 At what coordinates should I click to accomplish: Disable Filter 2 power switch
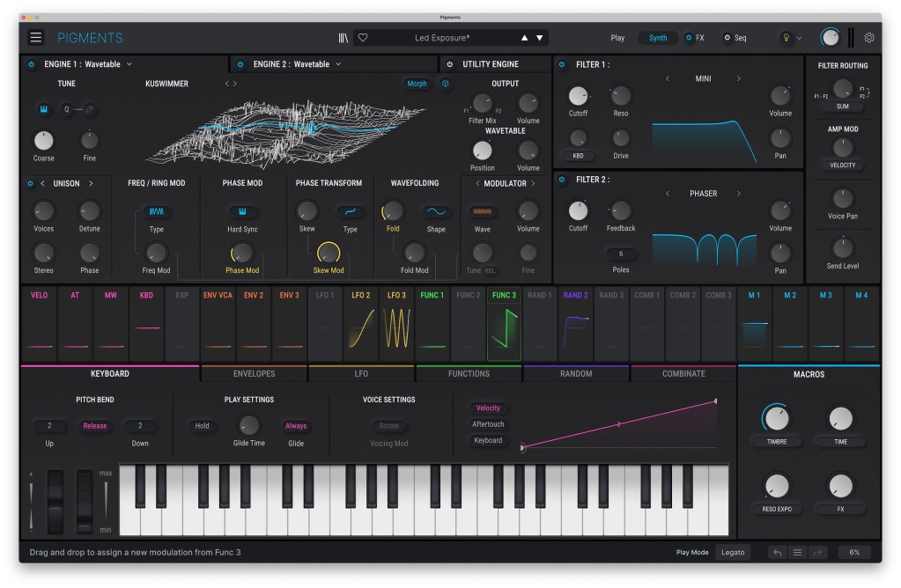click(x=562, y=179)
